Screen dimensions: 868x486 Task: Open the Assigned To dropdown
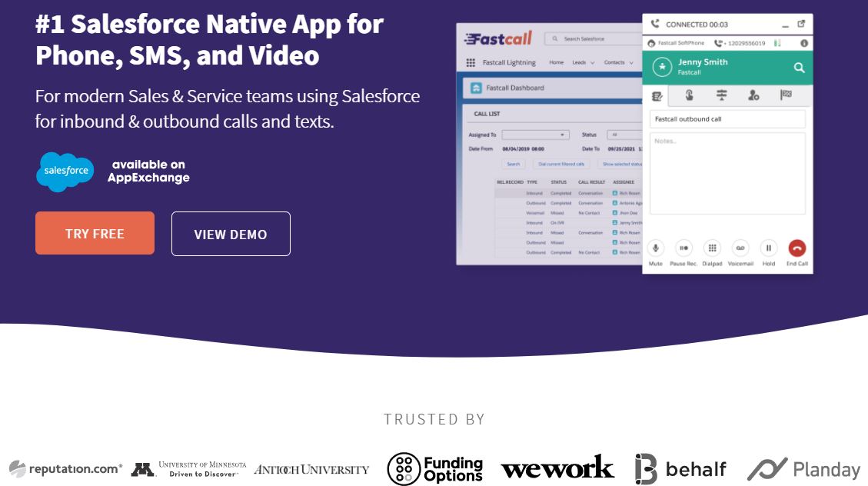click(x=535, y=135)
